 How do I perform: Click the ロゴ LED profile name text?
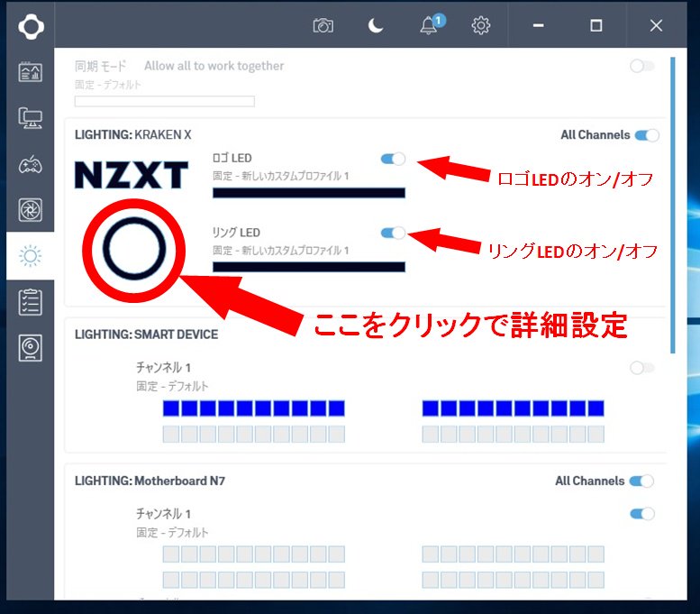(281, 176)
